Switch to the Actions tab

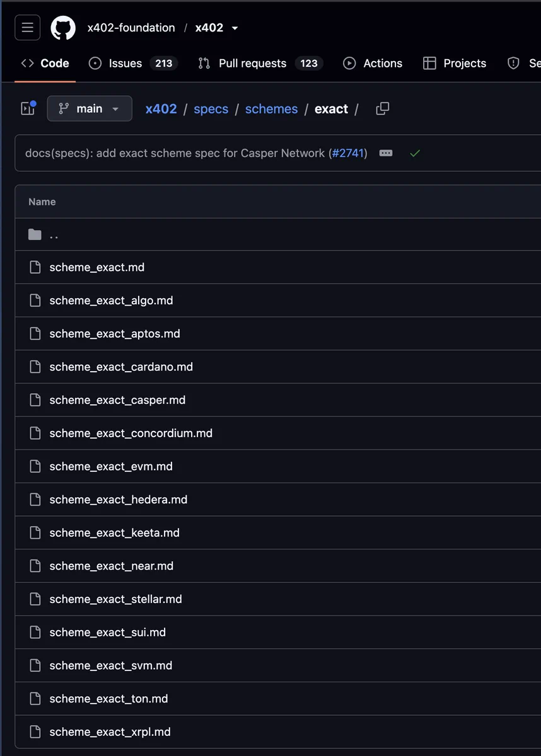click(x=373, y=63)
